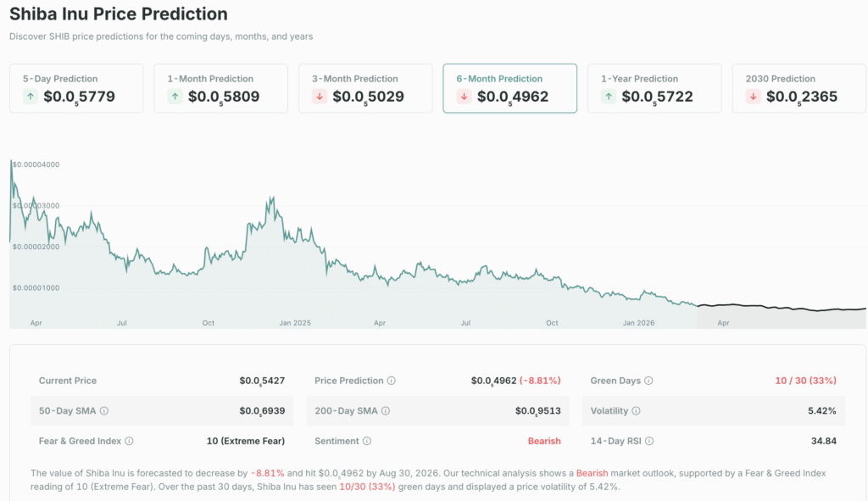Viewport: 868px width, 501px height.
Task: Click the green up arrow on 5-Day Prediction
Action: (31, 97)
